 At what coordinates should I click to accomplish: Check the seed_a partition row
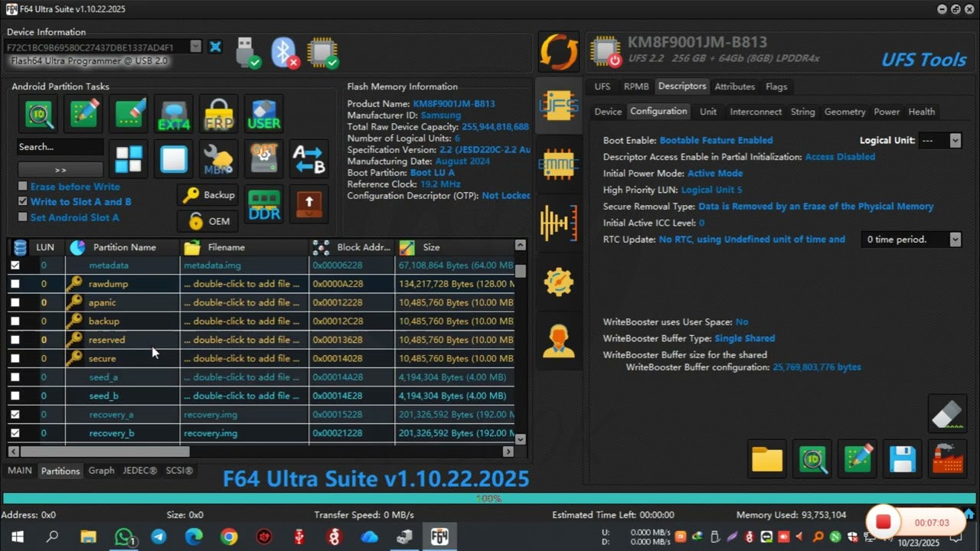[15, 377]
